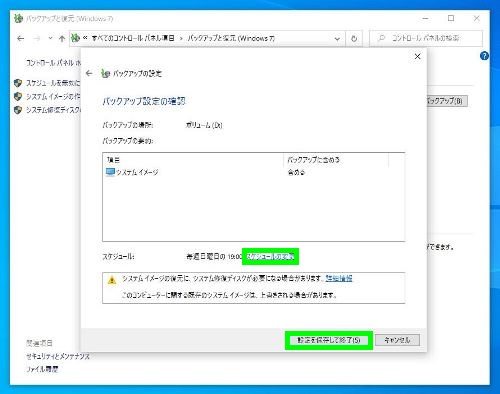500x394 pixels.
Task: Open help with the blue question mark
Action: [x=484, y=56]
